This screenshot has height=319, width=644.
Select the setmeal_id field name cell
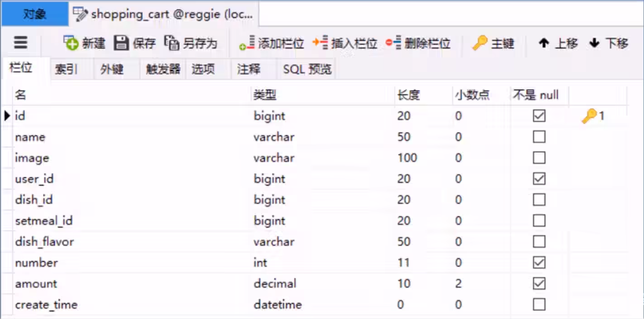[x=132, y=221]
